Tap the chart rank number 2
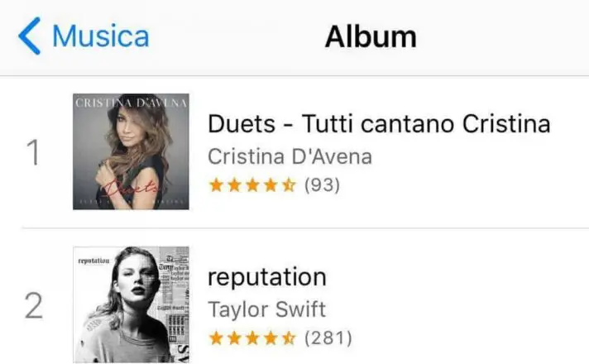The height and width of the screenshot is (364, 589). click(x=33, y=306)
